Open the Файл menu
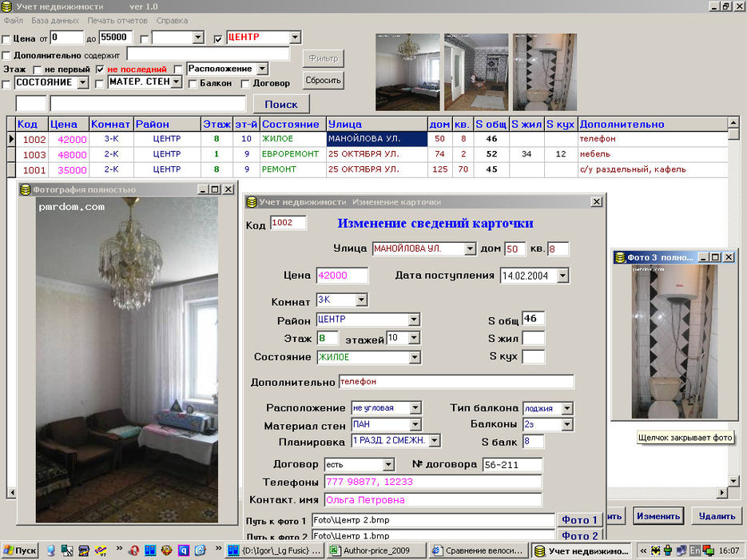Viewport: 747px width, 560px height. click(14, 21)
